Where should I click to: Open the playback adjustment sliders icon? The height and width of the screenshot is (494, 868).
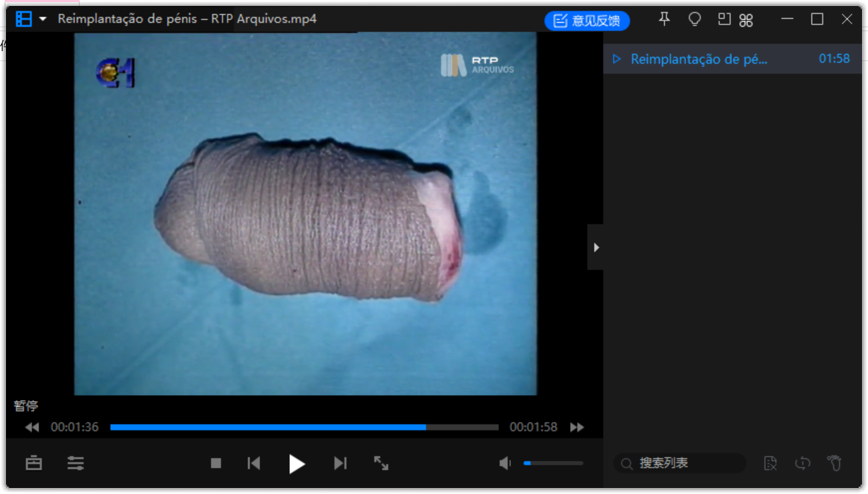(x=76, y=463)
